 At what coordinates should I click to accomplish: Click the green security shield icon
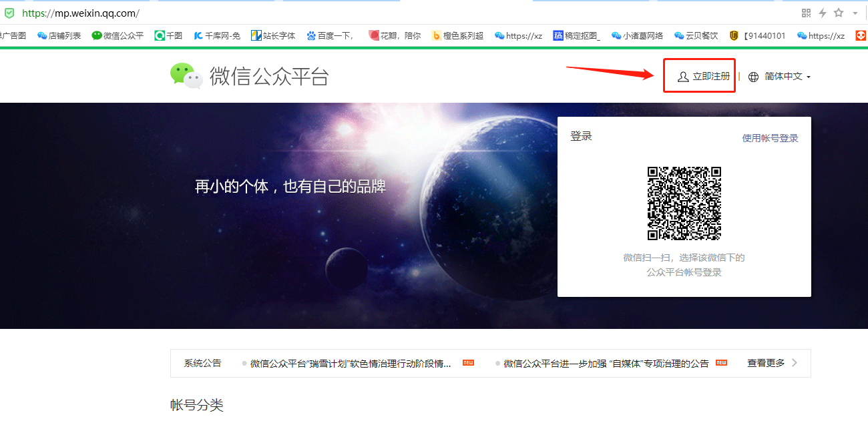[9, 13]
